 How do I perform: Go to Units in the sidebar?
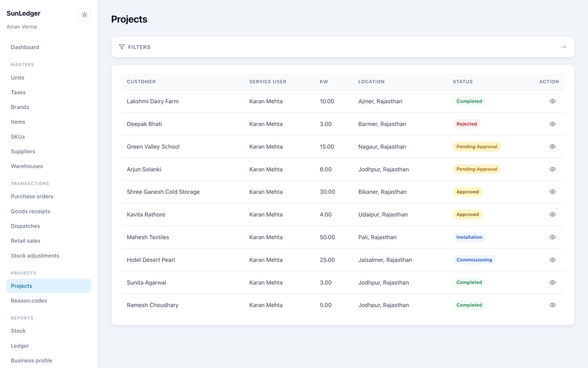click(x=49, y=78)
